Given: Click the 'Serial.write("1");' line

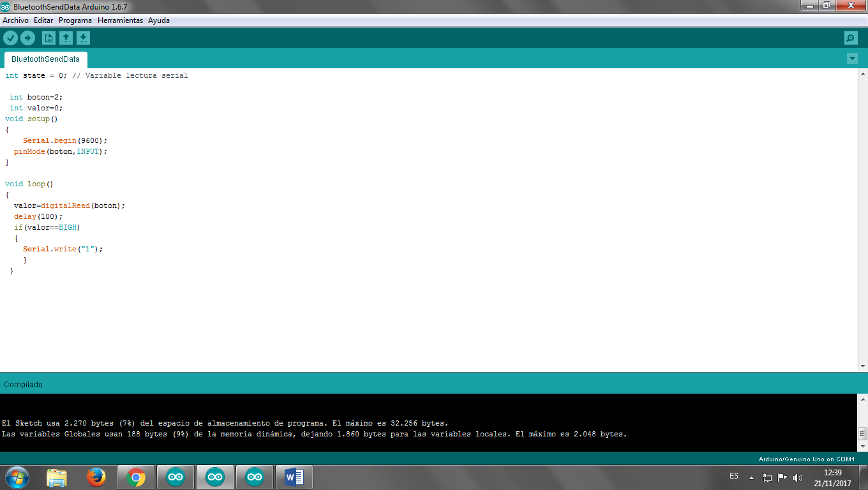Looking at the screenshot, I should click(63, 249).
